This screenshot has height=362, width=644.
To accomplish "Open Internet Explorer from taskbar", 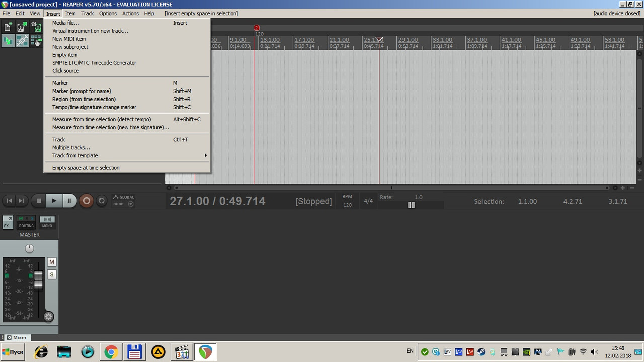I will pyautogui.click(x=41, y=352).
